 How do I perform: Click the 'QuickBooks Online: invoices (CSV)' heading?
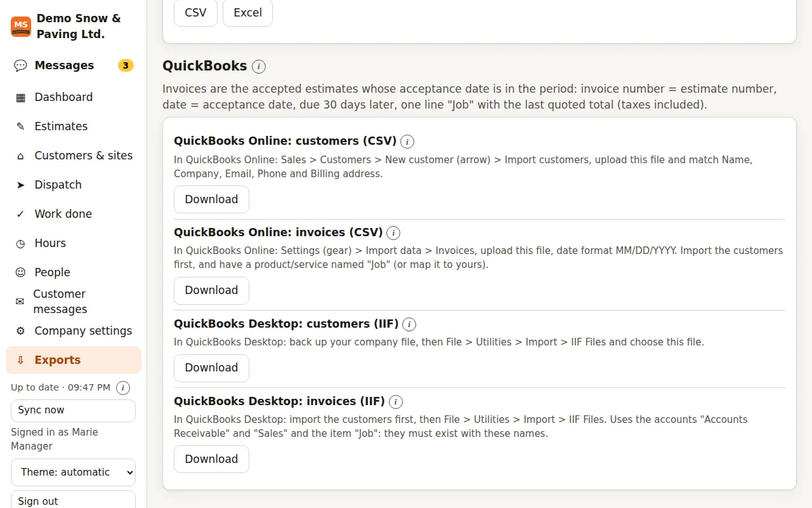[x=278, y=232]
